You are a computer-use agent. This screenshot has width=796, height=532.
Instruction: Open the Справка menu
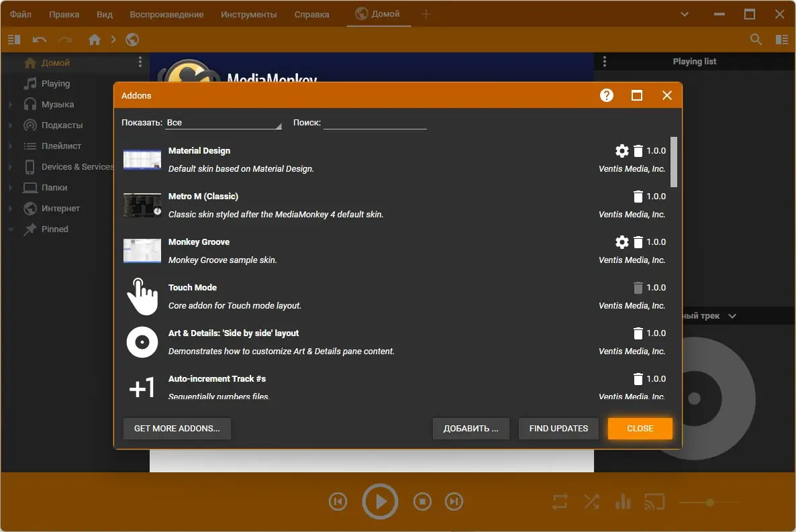point(311,14)
